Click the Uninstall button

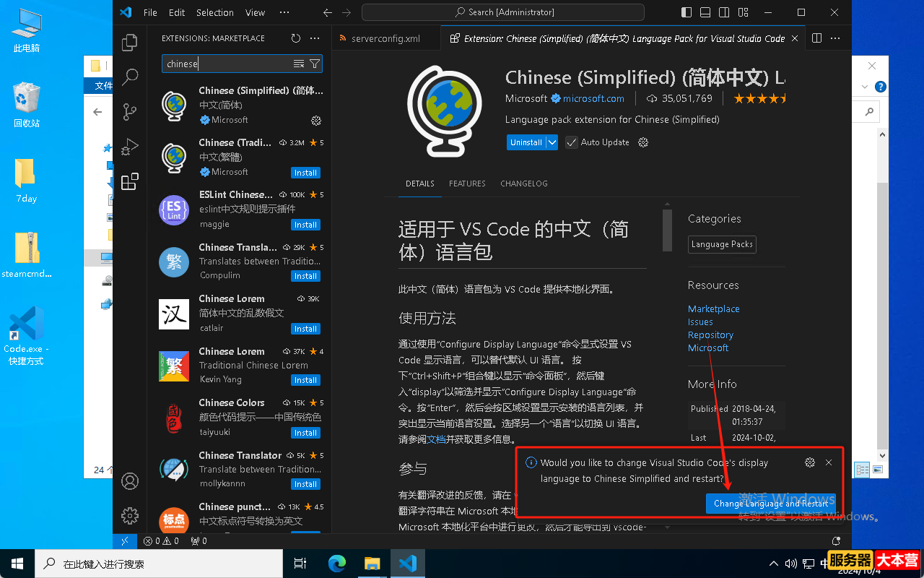[x=526, y=142]
